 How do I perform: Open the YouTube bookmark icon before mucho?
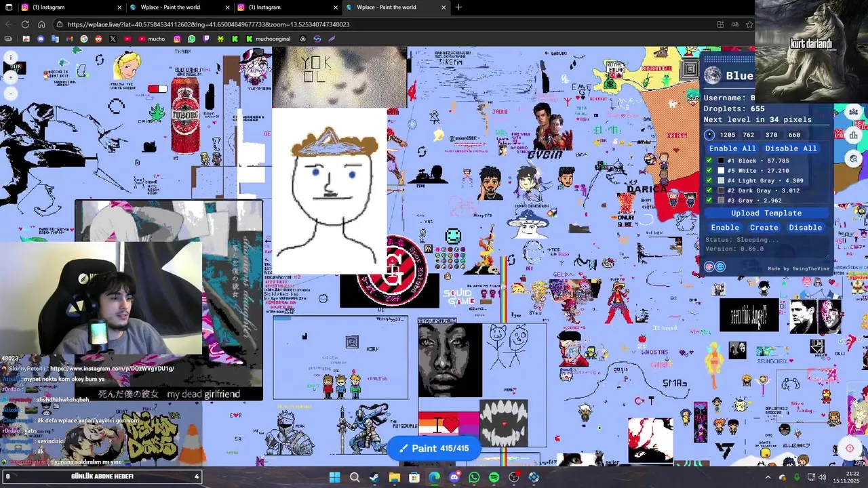tap(127, 39)
